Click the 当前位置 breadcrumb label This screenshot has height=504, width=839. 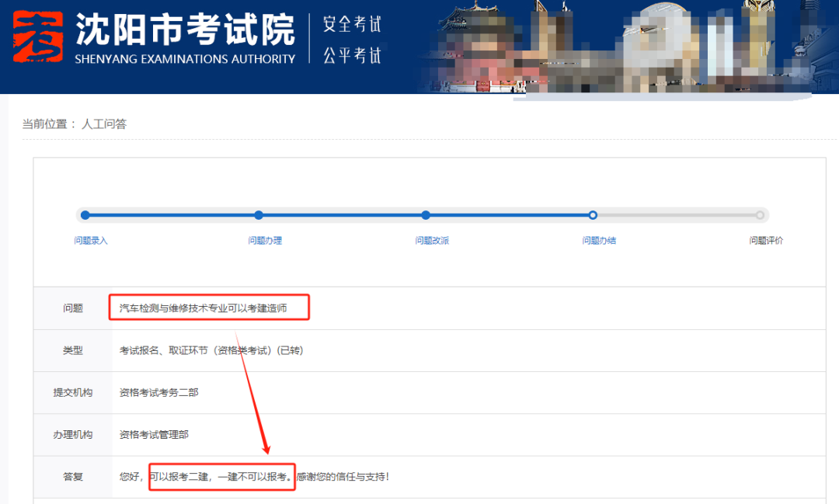tap(47, 124)
